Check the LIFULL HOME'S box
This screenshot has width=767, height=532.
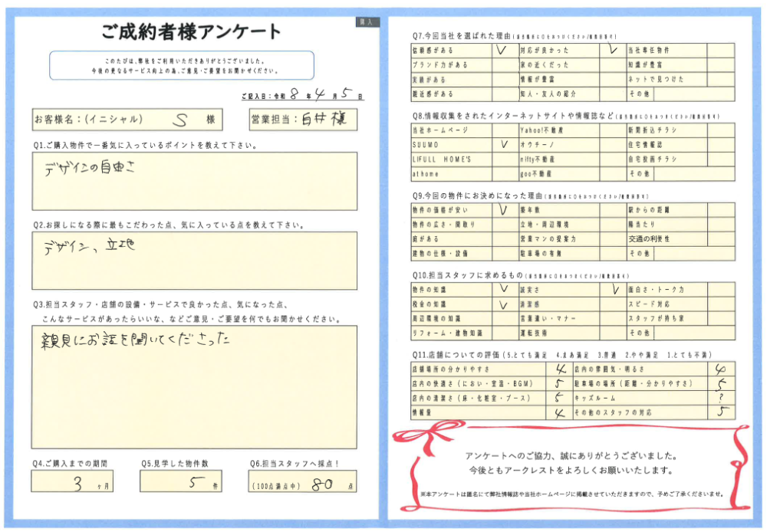(x=504, y=159)
